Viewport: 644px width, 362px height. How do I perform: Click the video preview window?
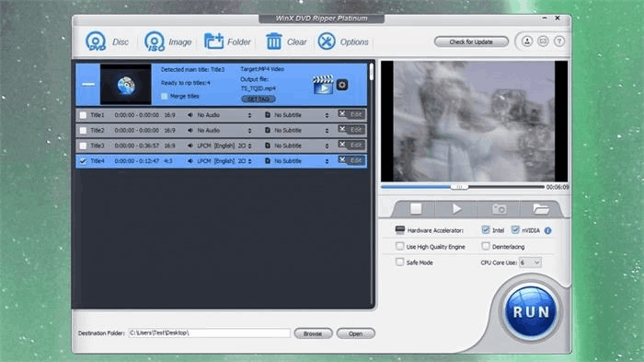pos(475,121)
